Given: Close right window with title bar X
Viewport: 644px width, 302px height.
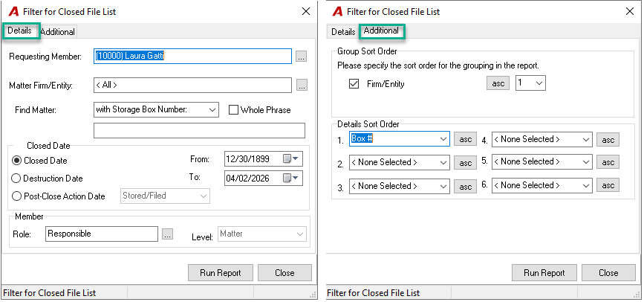Looking at the screenshot, I should (630, 11).
